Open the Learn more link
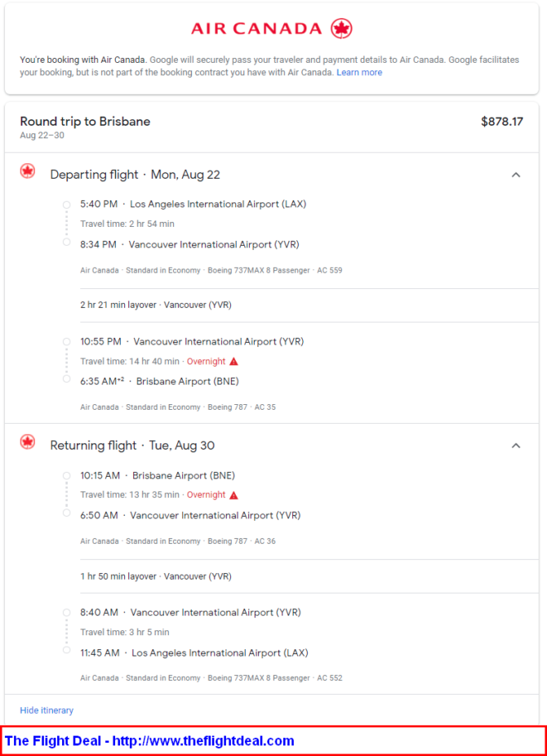Viewport: 547px width, 756px height. point(359,73)
